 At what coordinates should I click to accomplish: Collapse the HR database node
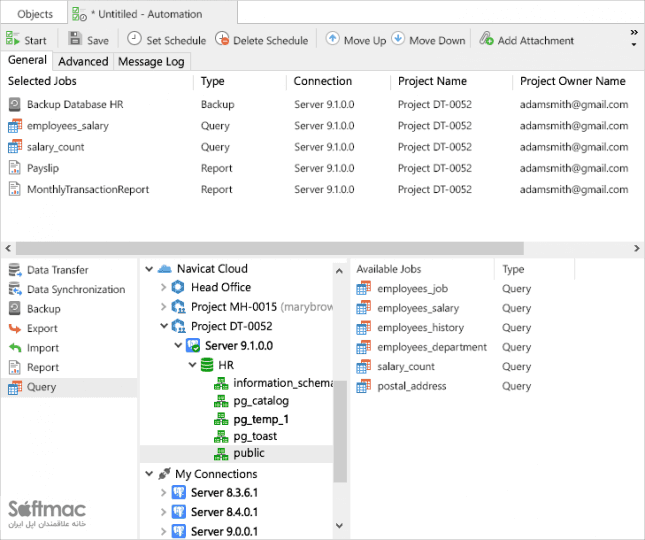coord(192,364)
